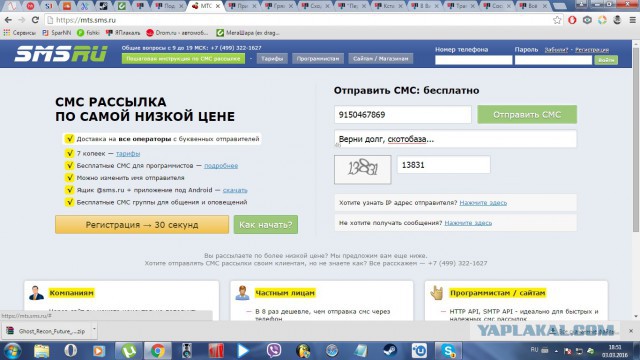
Task: Click the Пароль login field
Action: pyautogui.click(x=553, y=60)
